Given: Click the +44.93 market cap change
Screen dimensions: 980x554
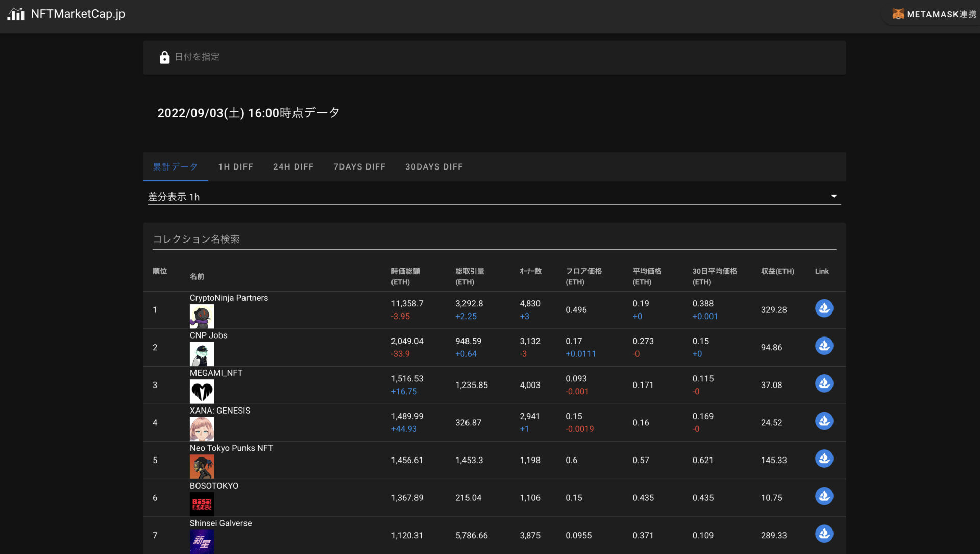Looking at the screenshot, I should coord(404,429).
